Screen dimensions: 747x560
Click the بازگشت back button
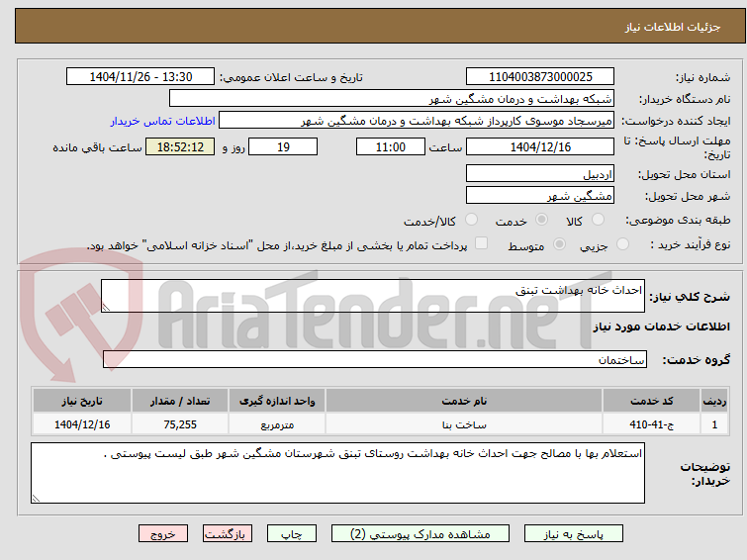coord(227,534)
